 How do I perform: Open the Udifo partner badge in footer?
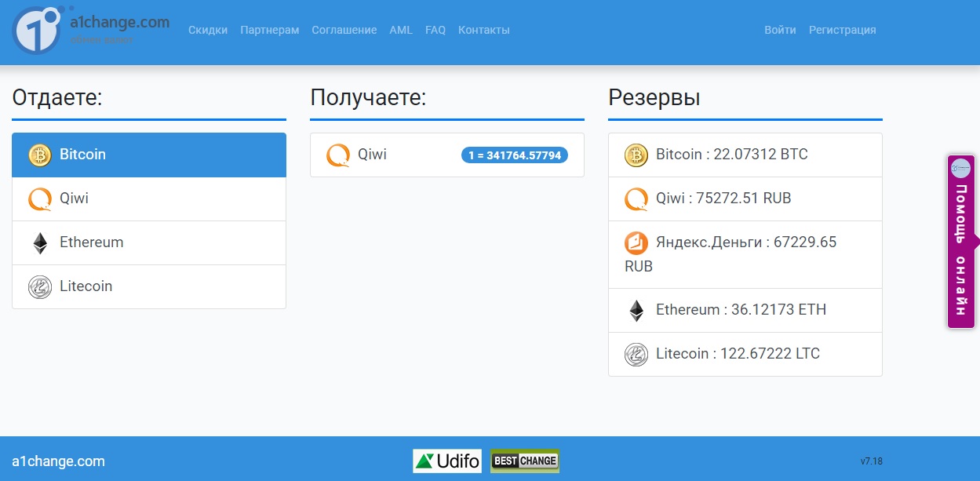point(447,461)
